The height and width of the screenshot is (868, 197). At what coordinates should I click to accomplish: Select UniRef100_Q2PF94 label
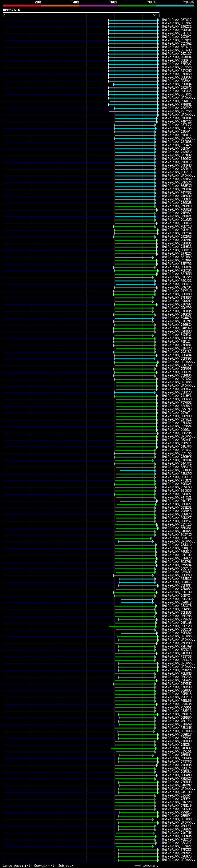tap(177, 799)
